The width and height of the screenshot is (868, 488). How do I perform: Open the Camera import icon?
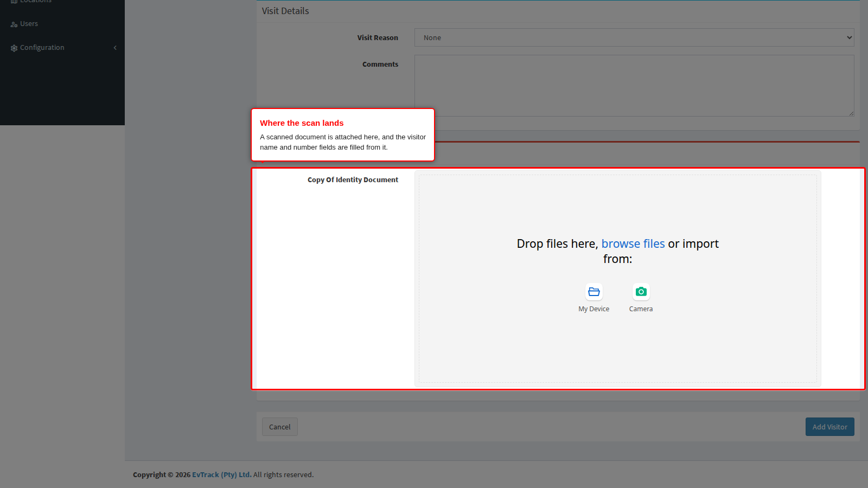(641, 292)
